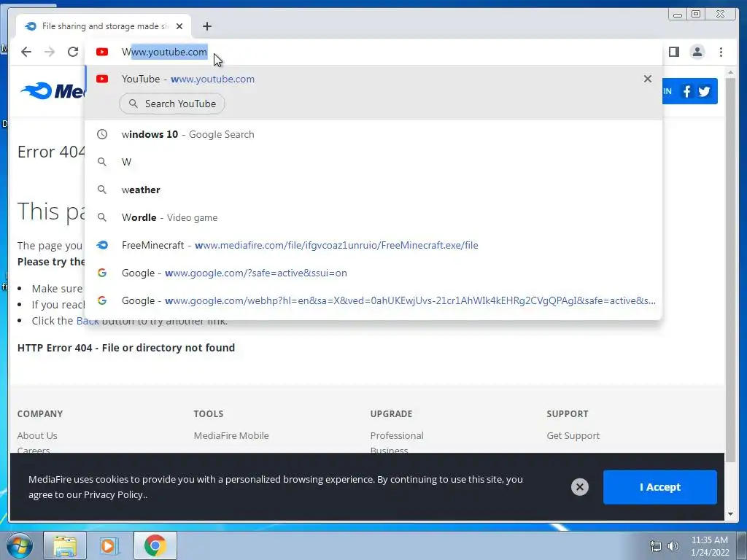Click the page scrollbar down arrow
This screenshot has height=560, width=747.
point(730,514)
